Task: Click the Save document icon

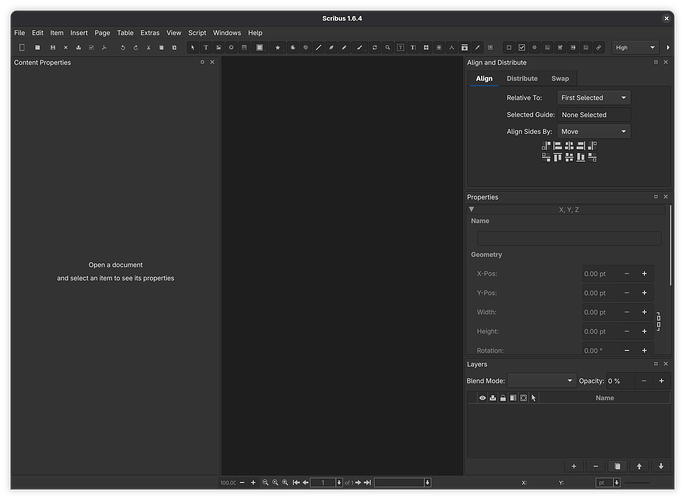Action: pos(52,47)
